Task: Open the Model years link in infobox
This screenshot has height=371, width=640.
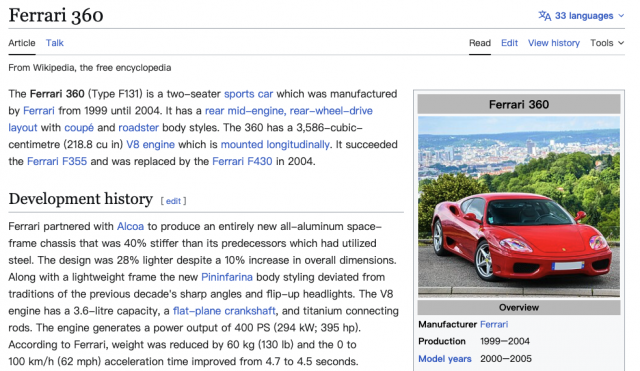Action: pyautogui.click(x=444, y=359)
